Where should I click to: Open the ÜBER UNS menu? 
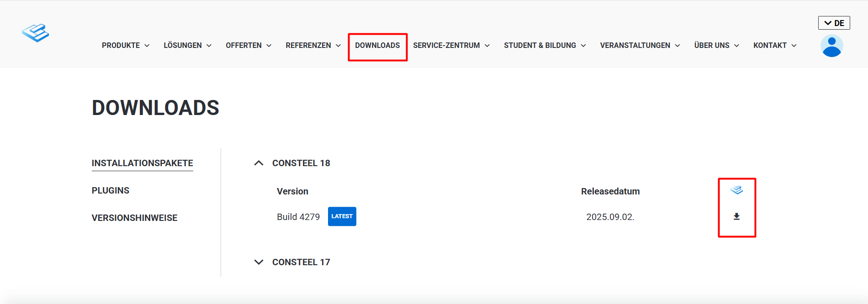[712, 46]
